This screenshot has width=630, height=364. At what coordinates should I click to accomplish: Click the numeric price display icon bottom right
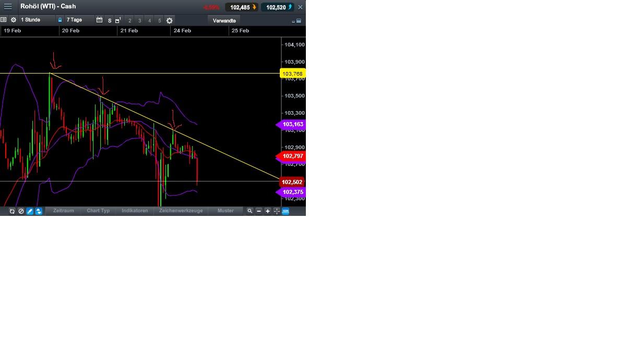click(285, 211)
